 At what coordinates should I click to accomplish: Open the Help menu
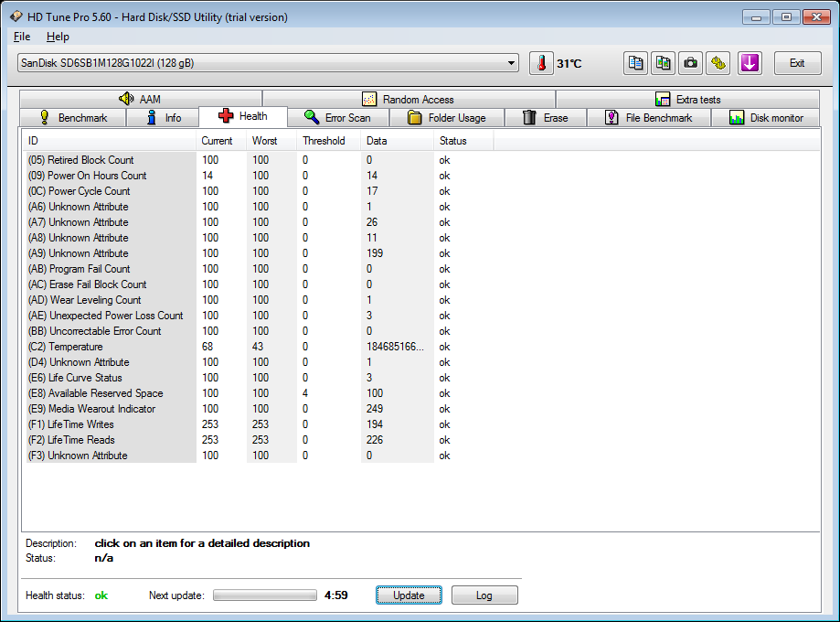point(58,37)
